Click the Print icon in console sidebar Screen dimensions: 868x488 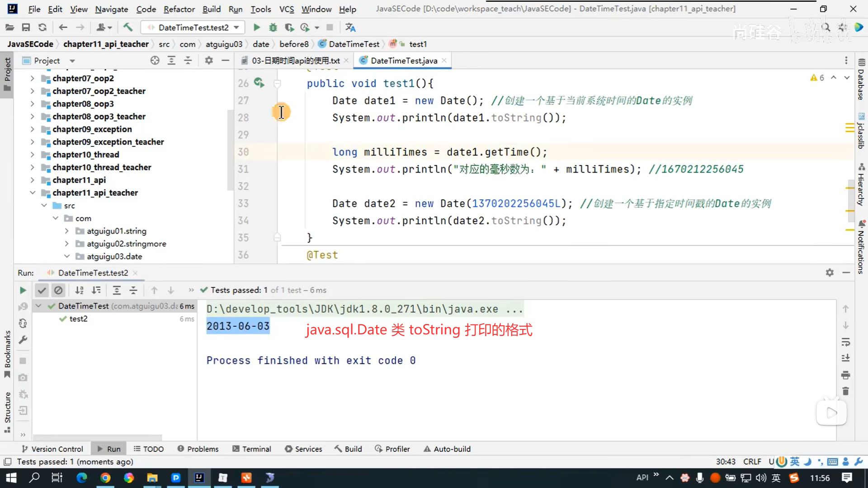(x=845, y=375)
